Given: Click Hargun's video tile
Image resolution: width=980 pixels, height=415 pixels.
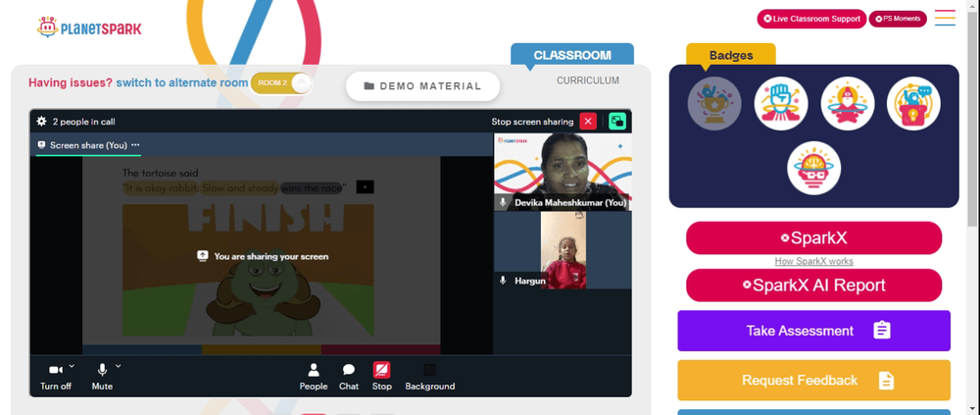Looking at the screenshot, I should coord(563,250).
